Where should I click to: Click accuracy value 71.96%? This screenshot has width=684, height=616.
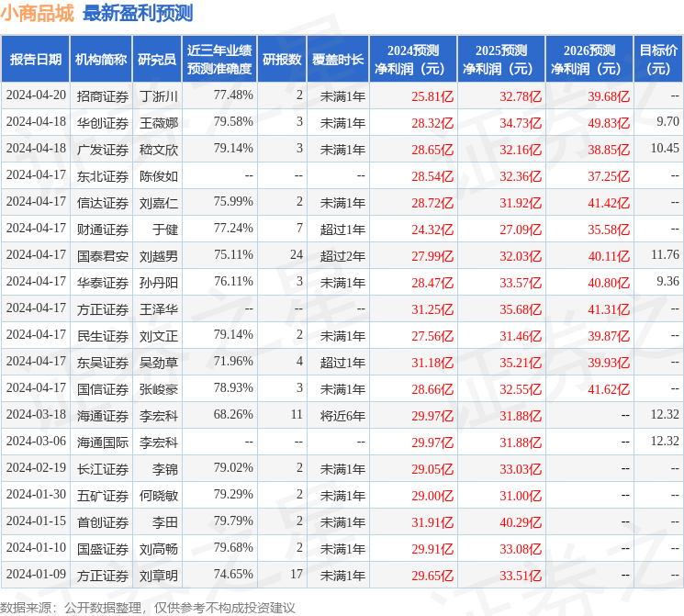click(x=233, y=361)
